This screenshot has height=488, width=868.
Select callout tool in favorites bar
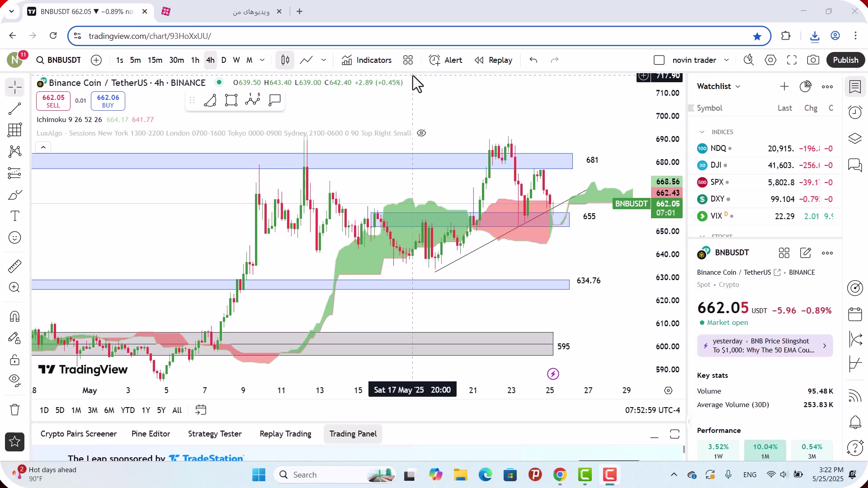click(x=274, y=100)
